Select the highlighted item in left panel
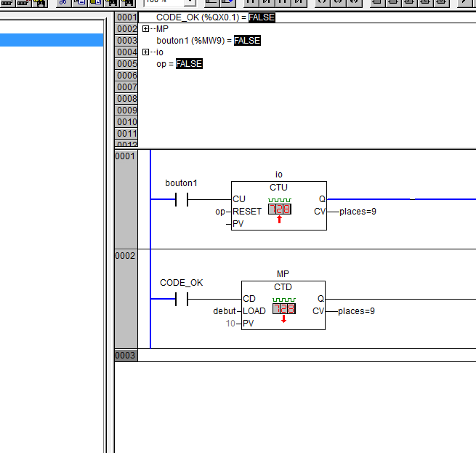 pyautogui.click(x=52, y=40)
